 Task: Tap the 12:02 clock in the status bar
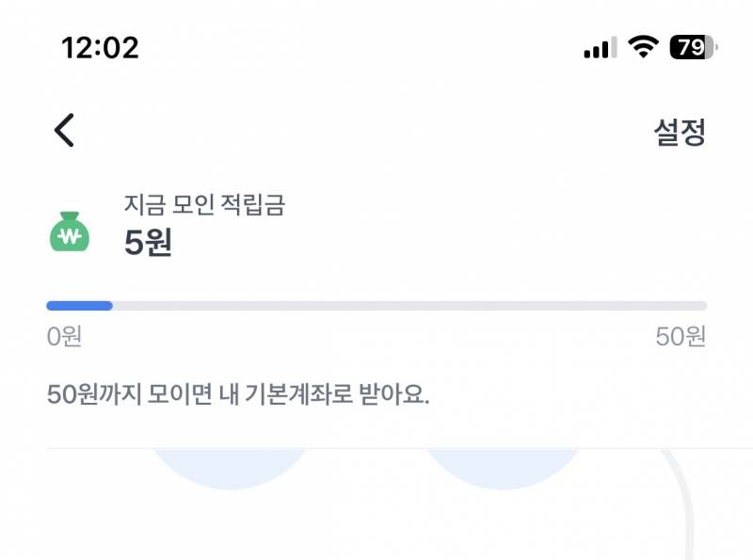(99, 49)
